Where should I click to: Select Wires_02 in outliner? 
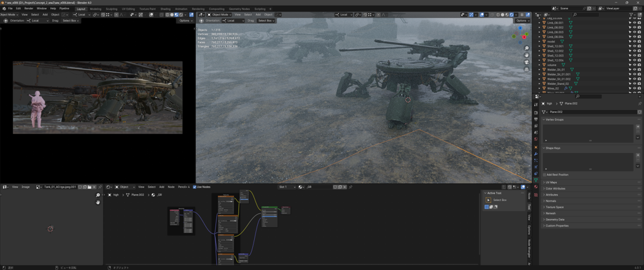click(553, 88)
